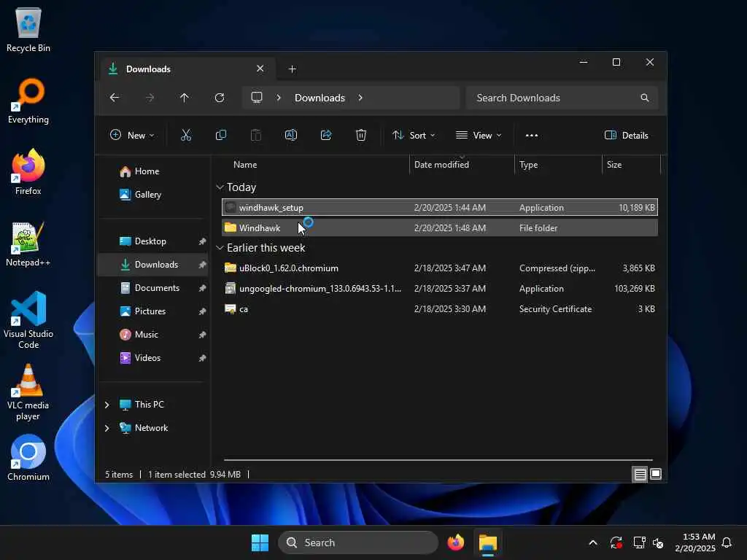Show hidden system tray icons chevron

593,542
